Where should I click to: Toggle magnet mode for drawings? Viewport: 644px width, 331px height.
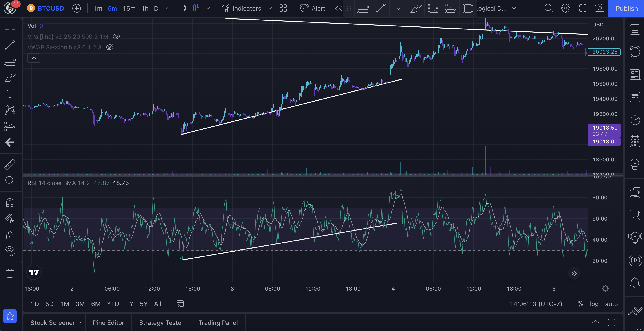tap(10, 202)
